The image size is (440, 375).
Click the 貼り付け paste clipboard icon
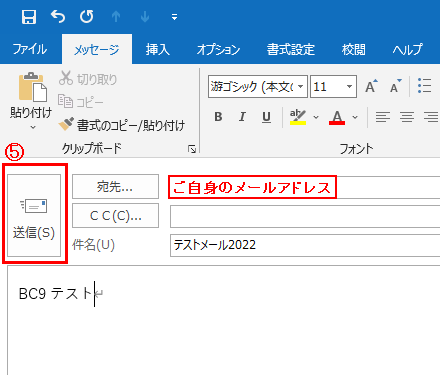coord(33,87)
